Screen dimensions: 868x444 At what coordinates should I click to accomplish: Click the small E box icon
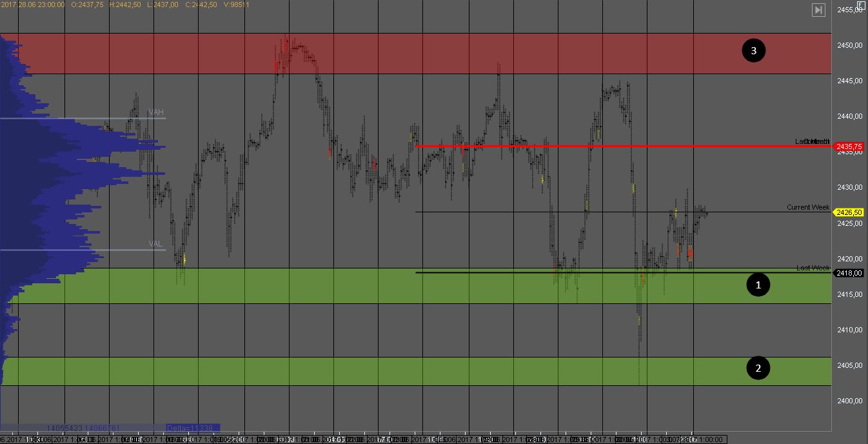(861, 4)
